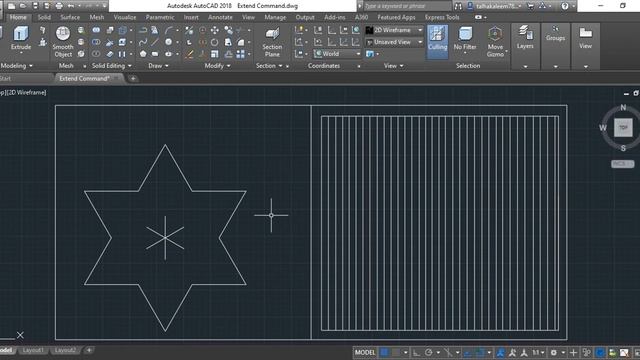640x360 pixels.
Task: Open the Autodesk App Store cart icon
Action: tap(531, 6)
